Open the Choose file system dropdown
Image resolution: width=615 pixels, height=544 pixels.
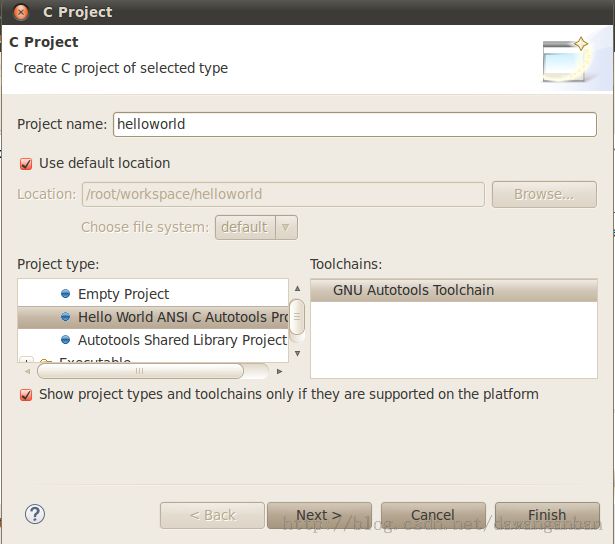[x=256, y=227]
